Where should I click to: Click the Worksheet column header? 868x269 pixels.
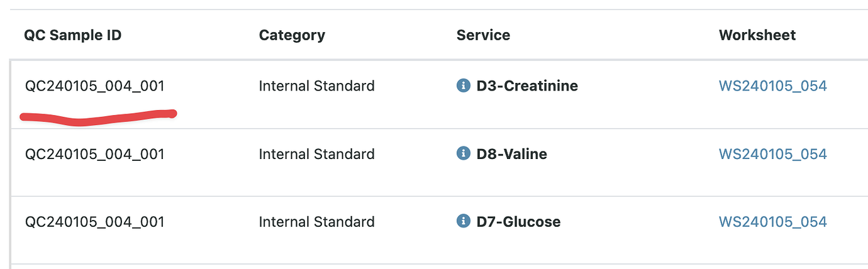[x=757, y=35]
